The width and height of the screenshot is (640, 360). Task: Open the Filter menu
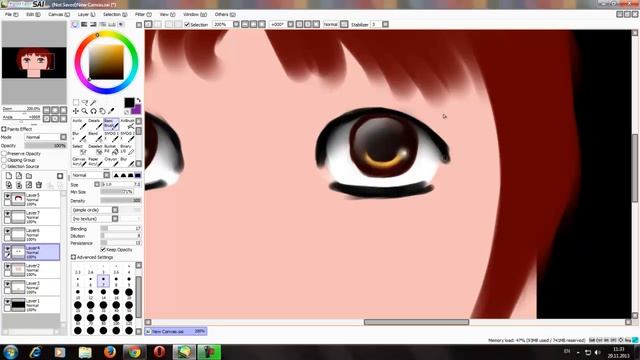143,14
